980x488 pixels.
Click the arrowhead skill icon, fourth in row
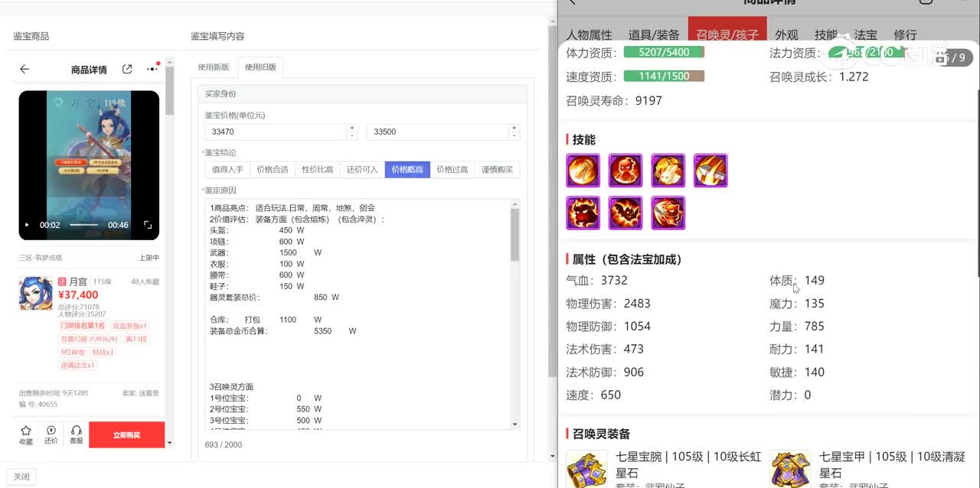coord(710,171)
